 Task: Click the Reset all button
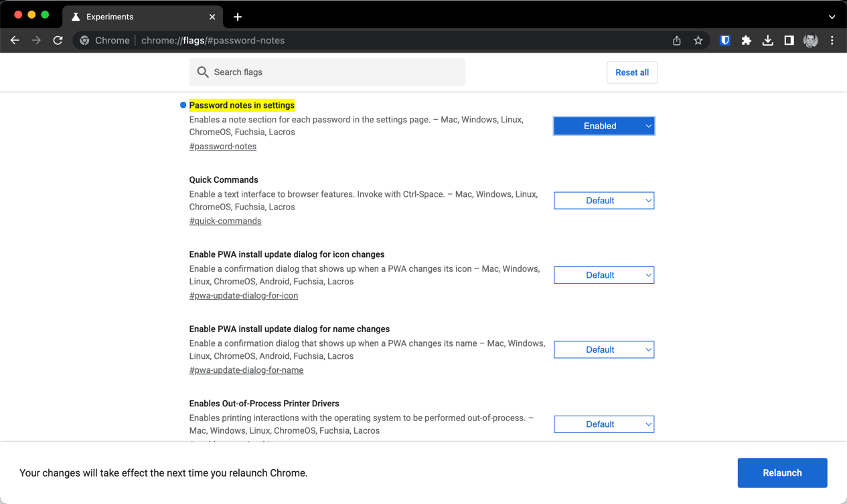pyautogui.click(x=631, y=72)
